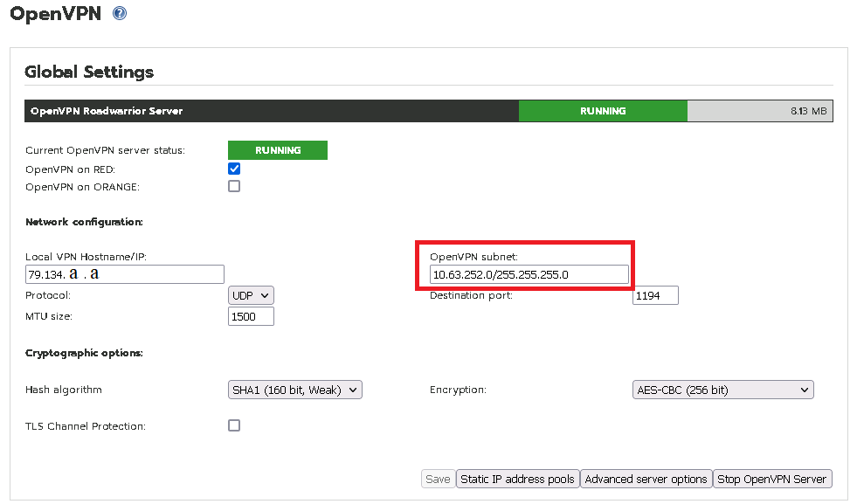This screenshot has width=857, height=504.
Task: Click the TLS Channel Protection label
Action: (x=86, y=426)
